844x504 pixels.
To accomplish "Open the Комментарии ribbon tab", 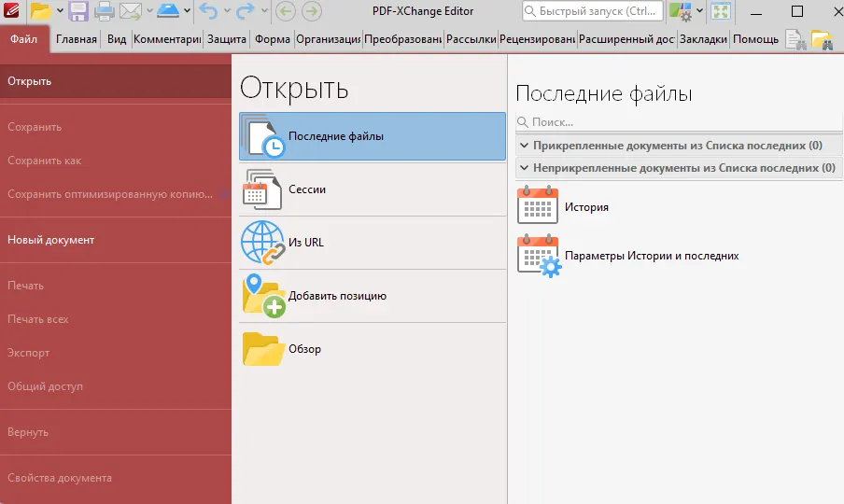I will [x=167, y=39].
